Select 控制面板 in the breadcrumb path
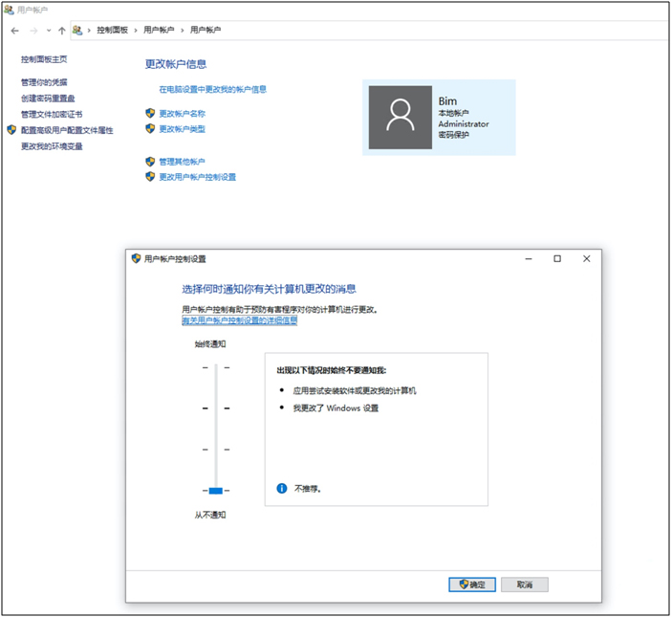This screenshot has width=672, height=617. point(112,31)
